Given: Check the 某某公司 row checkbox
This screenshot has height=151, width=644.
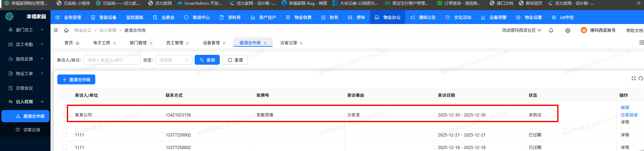Looking at the screenshot, I should [x=65, y=115].
